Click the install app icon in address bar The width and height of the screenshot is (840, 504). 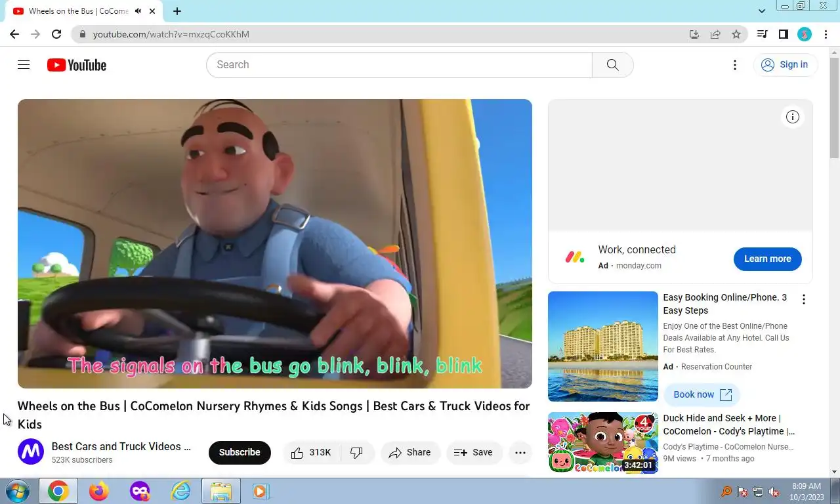[x=694, y=34]
